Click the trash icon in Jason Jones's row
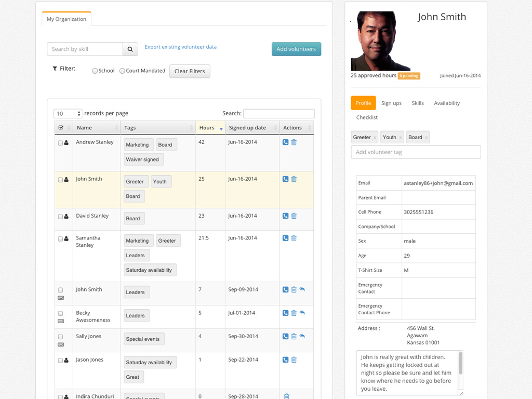The height and width of the screenshot is (399, 532). 294,360
